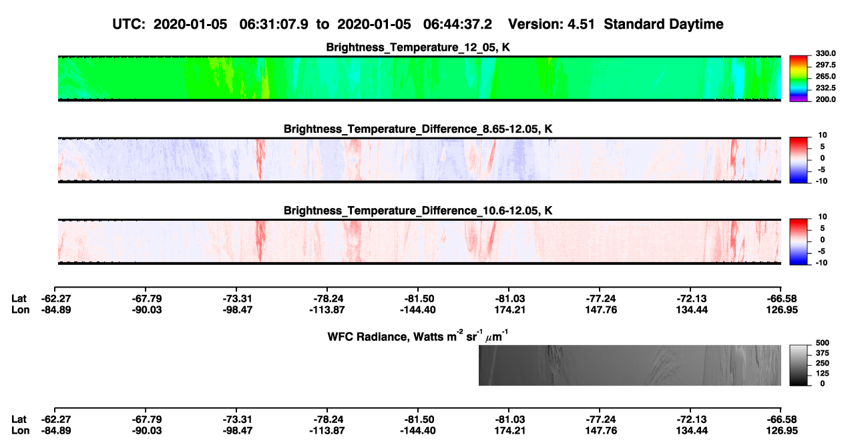This screenshot has width=868, height=445.
Task: Click the red-blue color bar beside the 10.6-12.05 panel
Action: [x=799, y=240]
